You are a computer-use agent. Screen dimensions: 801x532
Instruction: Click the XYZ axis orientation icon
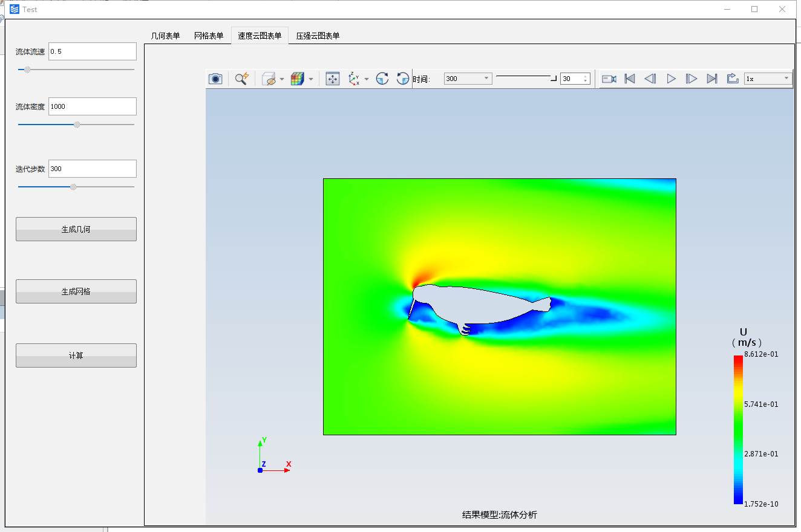coord(354,79)
